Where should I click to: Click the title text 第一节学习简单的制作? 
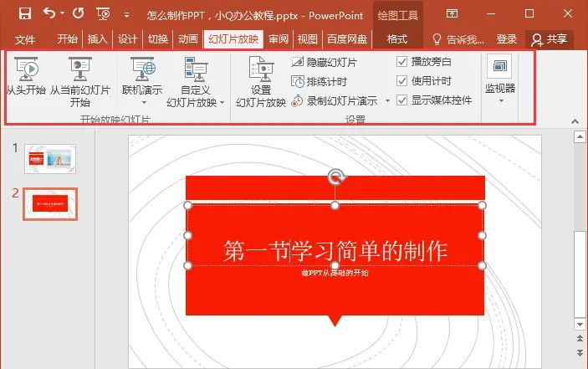tap(335, 251)
